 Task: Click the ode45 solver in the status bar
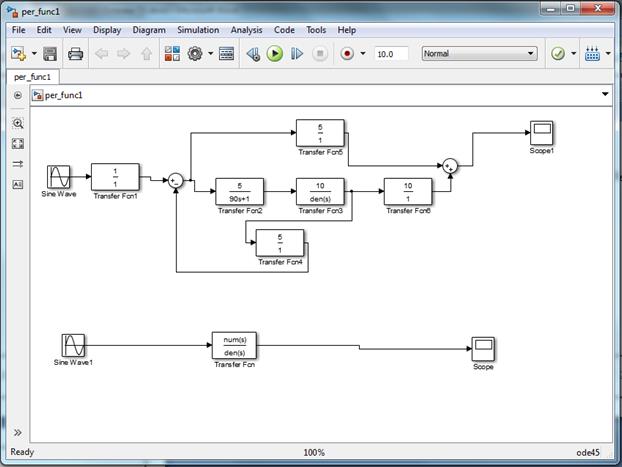(588, 453)
